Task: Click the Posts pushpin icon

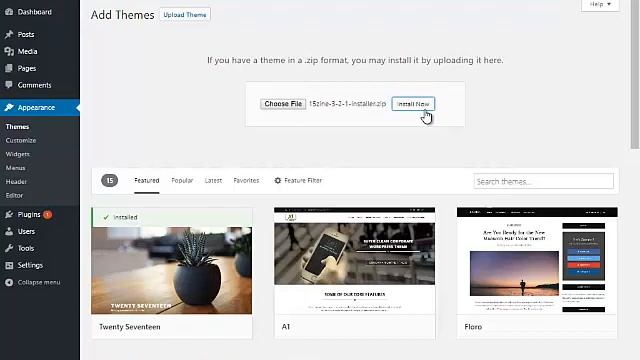Action: point(9,35)
